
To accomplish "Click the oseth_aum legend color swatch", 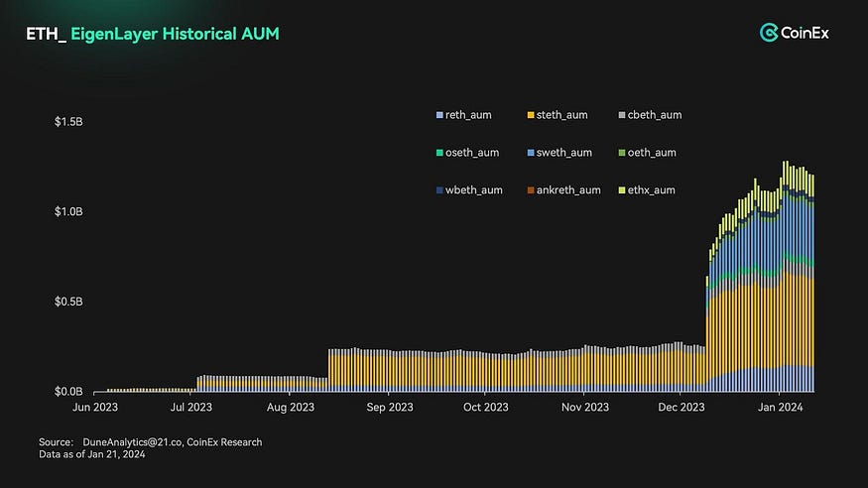I will [x=439, y=153].
